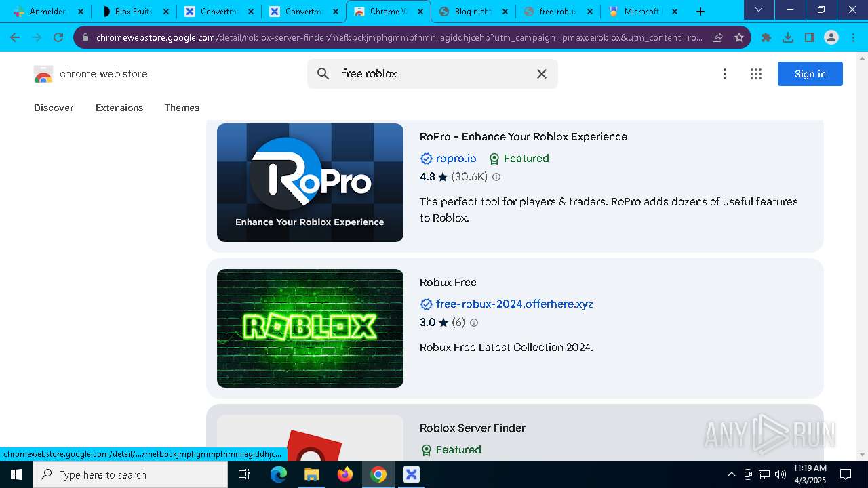Bookmark this page with the star icon

(x=739, y=37)
